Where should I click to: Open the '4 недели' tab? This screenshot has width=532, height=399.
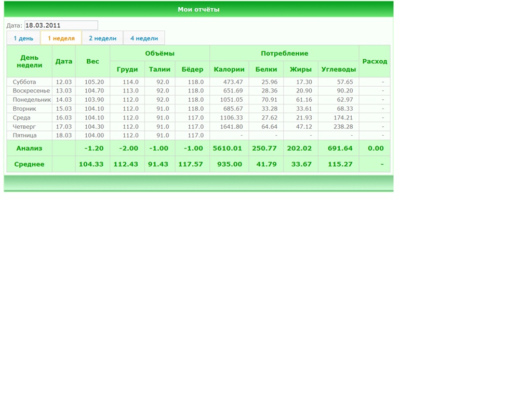point(144,38)
